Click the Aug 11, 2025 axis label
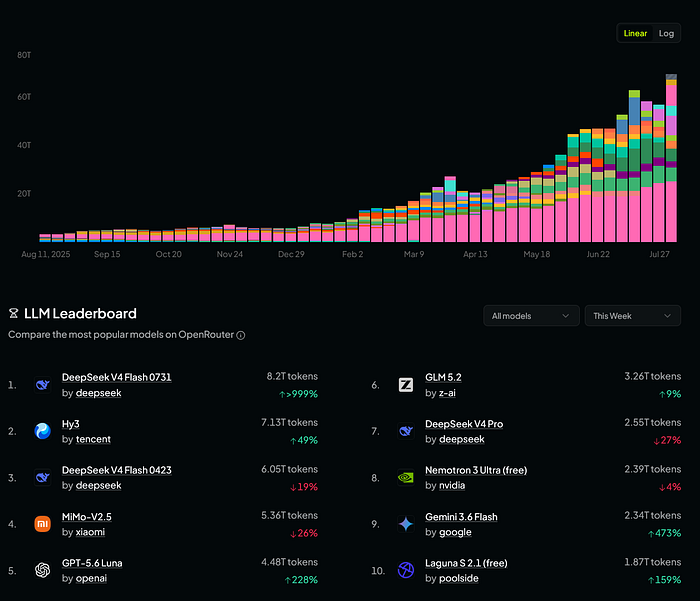This screenshot has width=700, height=601. [x=46, y=255]
